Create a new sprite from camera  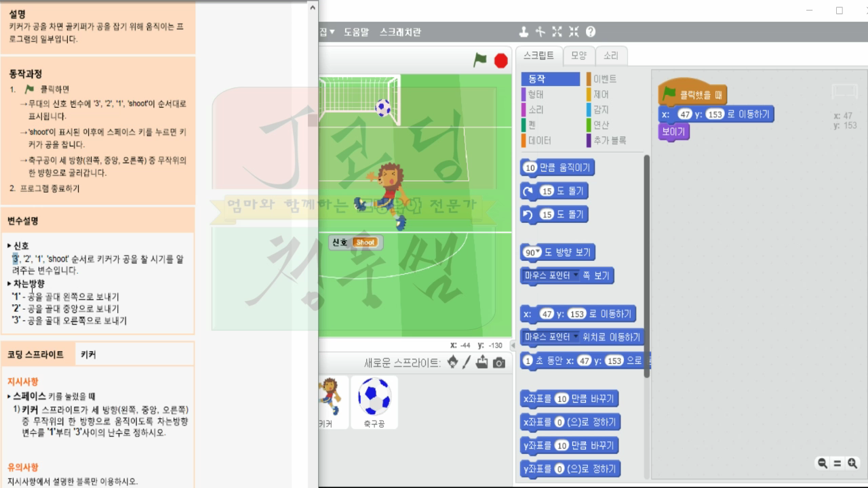click(499, 363)
